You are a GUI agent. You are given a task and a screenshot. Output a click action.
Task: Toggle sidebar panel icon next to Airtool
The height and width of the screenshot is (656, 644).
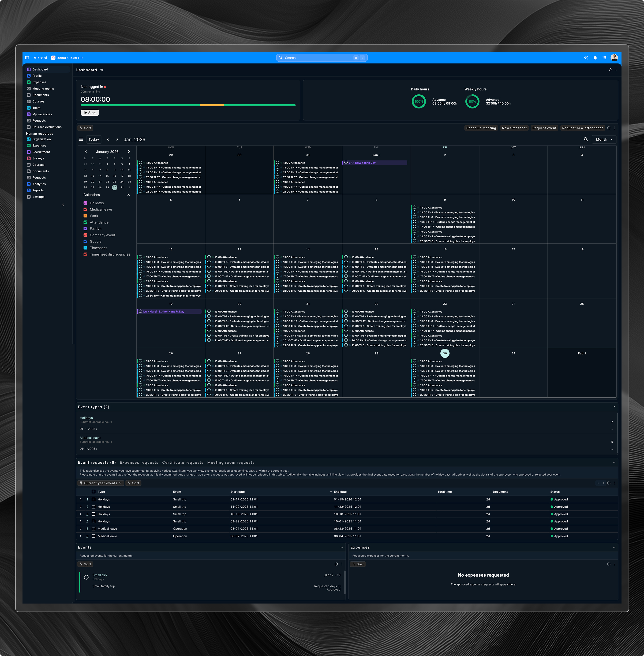coord(27,58)
